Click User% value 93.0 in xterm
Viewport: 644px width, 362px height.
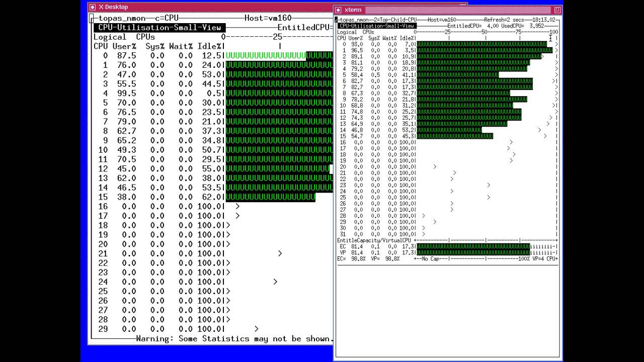357,44
